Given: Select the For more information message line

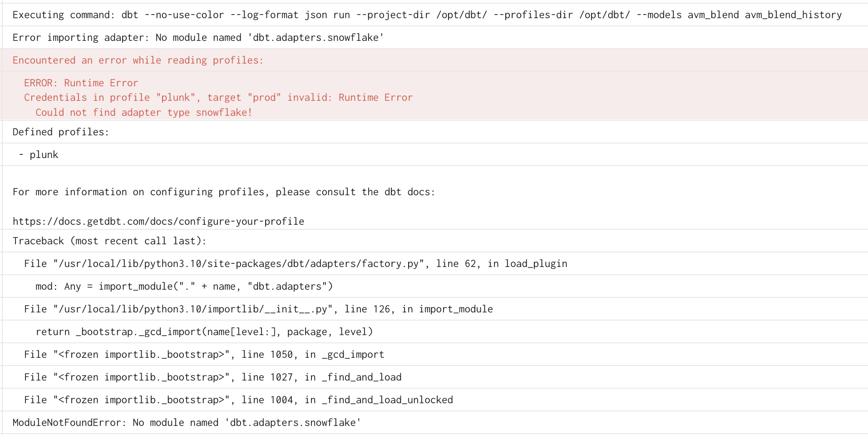Looking at the screenshot, I should [x=224, y=192].
